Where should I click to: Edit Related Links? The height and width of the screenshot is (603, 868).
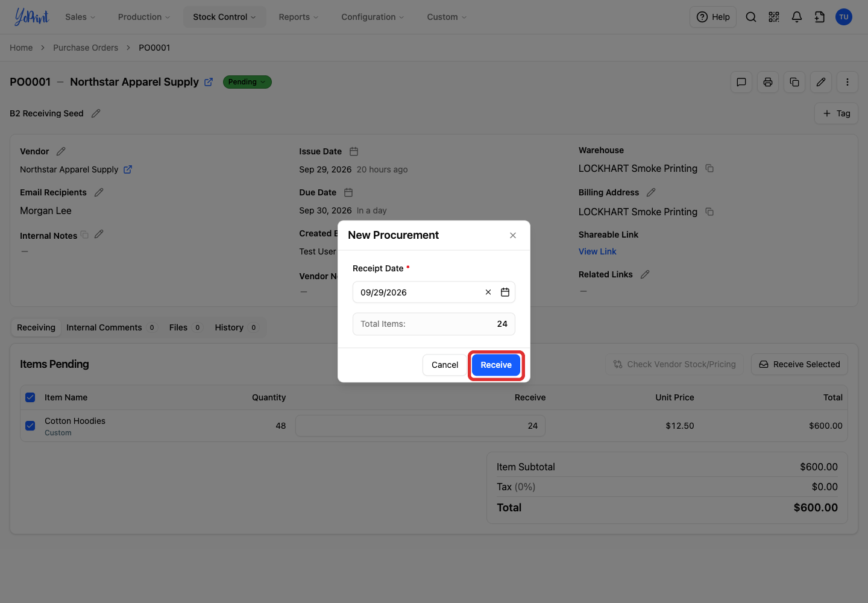click(x=645, y=274)
